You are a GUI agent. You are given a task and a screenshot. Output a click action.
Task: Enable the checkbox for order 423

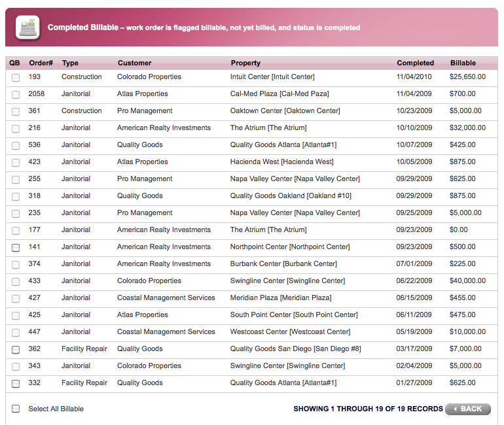click(x=16, y=163)
